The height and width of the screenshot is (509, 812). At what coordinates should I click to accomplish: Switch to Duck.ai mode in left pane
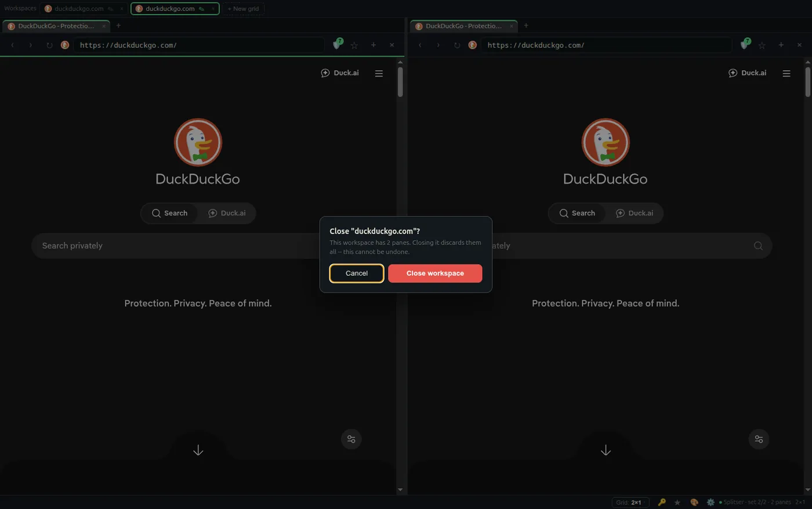227,213
